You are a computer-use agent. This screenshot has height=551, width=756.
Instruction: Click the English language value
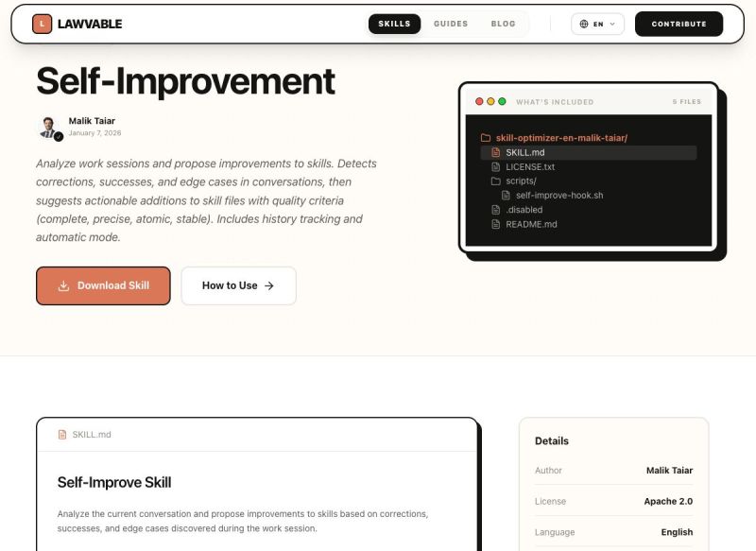tap(677, 532)
